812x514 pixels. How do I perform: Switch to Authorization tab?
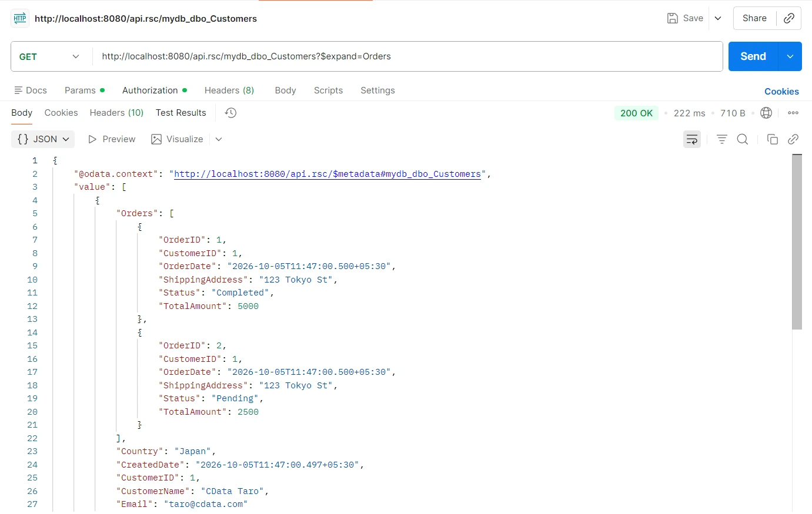pos(155,90)
